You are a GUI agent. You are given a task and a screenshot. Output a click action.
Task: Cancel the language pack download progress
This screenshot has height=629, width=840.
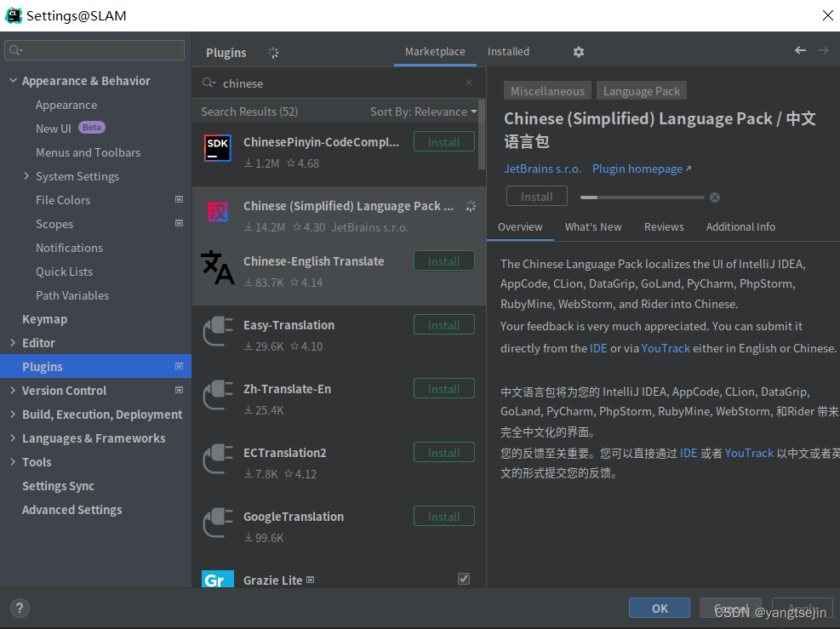[715, 197]
